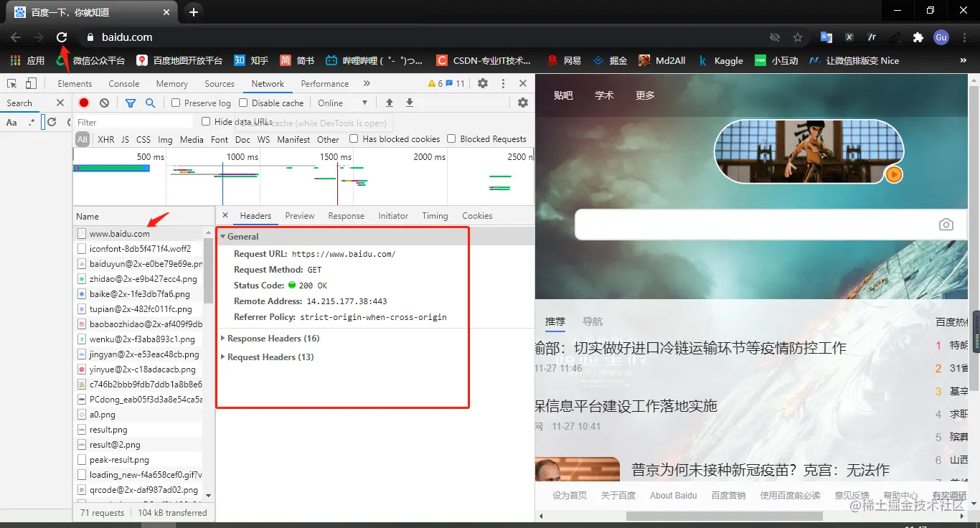The height and width of the screenshot is (528, 980).
Task: Switch to the Elements tab
Action: 75,83
